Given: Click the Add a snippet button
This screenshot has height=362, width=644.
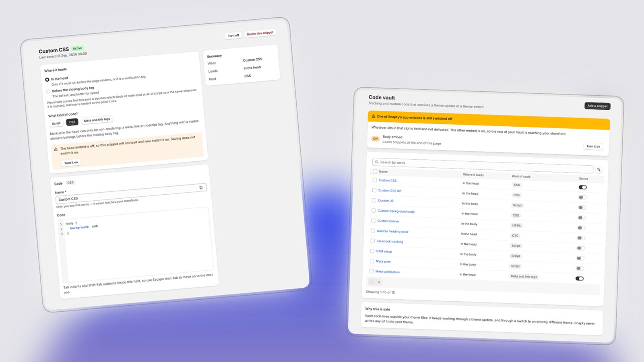Looking at the screenshot, I should click(x=597, y=106).
